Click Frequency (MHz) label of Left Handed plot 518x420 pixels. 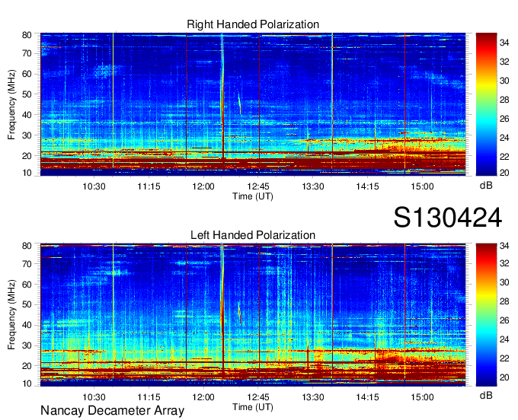[x=11, y=315]
